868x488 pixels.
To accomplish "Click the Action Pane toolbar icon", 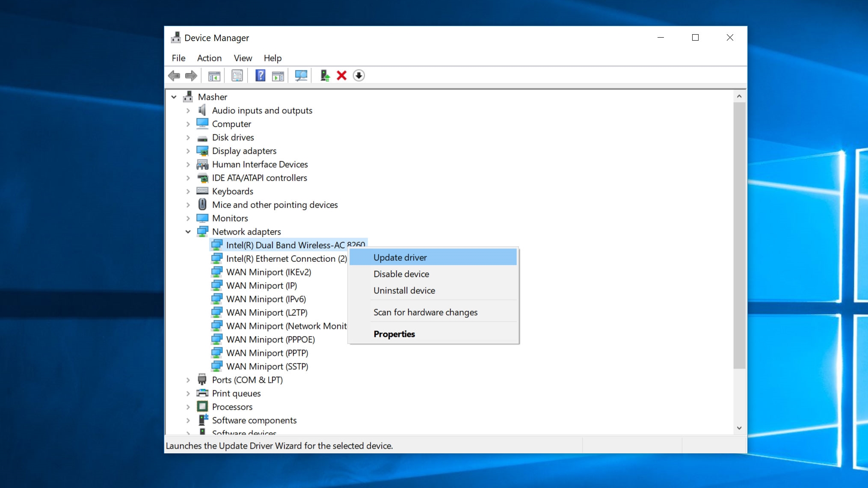I will [x=278, y=76].
